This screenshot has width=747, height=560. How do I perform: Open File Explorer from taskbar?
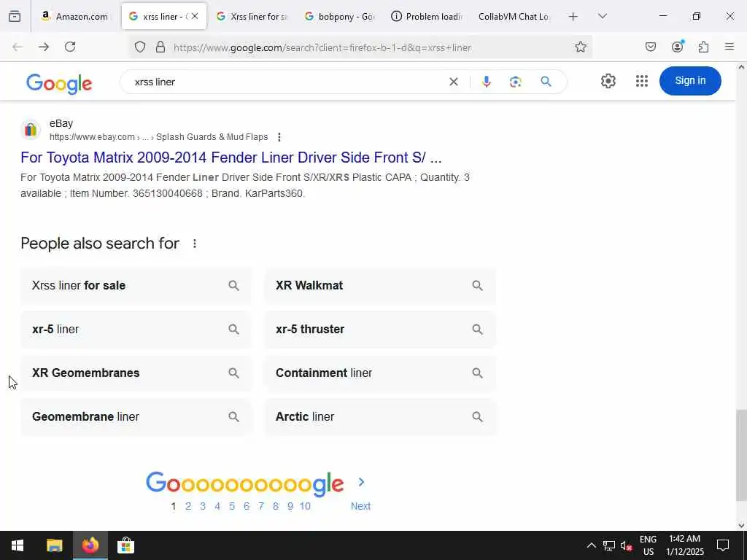coord(54,545)
